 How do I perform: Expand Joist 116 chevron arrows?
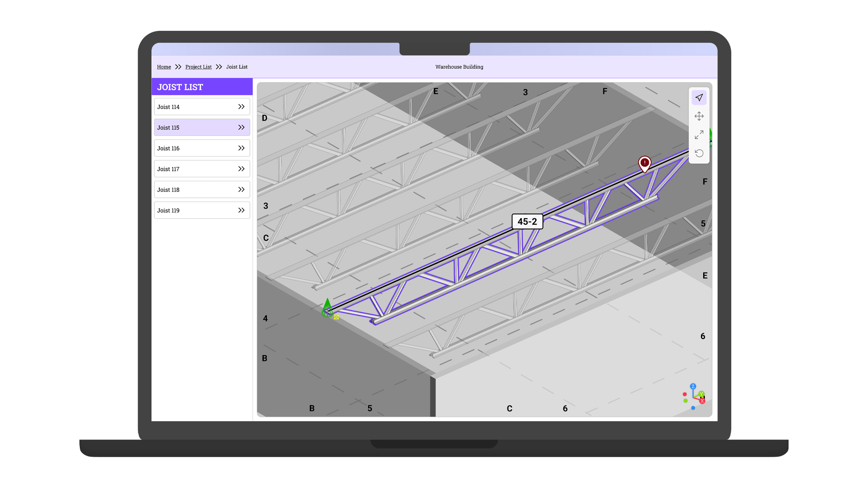241,148
